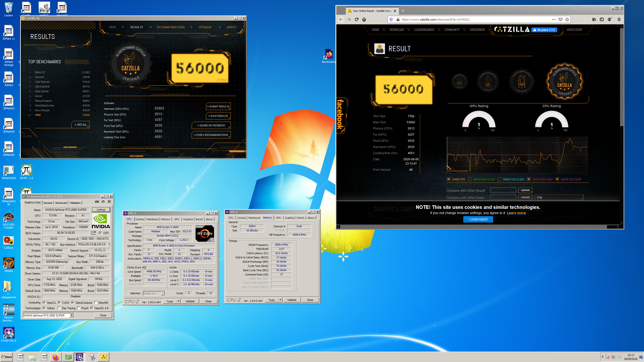Open LEADERBOARDS menu on Catzilla website
The width and height of the screenshot is (644, 362).
[x=424, y=30]
